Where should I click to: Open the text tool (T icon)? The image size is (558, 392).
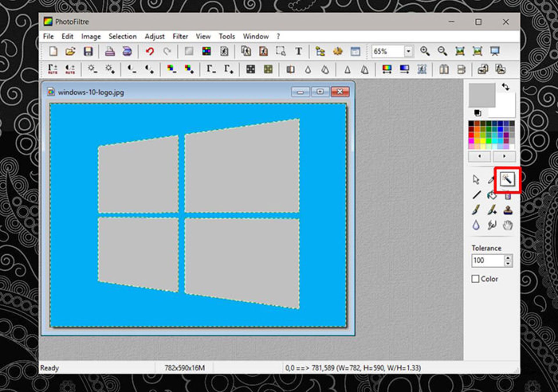(298, 51)
